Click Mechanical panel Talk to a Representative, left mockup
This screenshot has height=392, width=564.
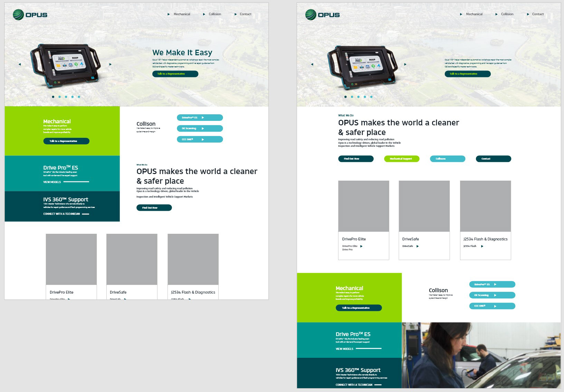66,141
